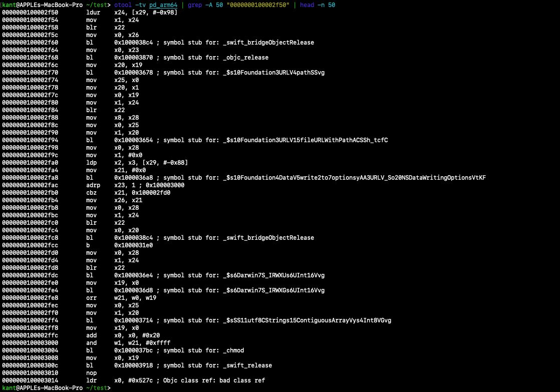Click the _$s6Darwin7S_IRWXUs6UInt16Vvg symbol
This screenshot has width=560, height=392.
(274, 275)
